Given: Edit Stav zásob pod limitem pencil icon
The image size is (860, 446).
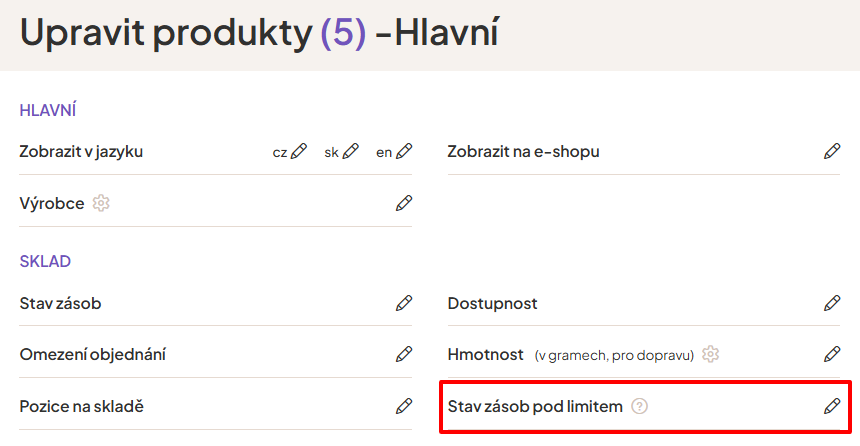Looking at the screenshot, I should (x=832, y=407).
